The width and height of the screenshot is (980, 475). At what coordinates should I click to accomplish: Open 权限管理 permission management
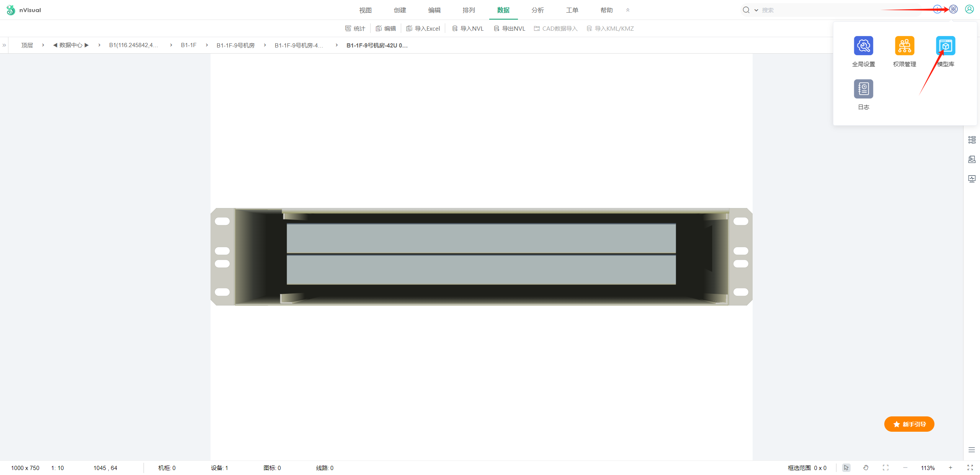pyautogui.click(x=904, y=46)
